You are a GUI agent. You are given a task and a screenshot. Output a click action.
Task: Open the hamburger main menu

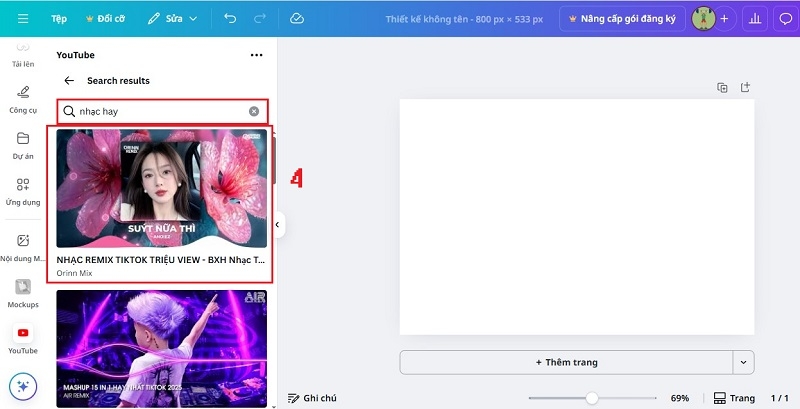pyautogui.click(x=23, y=19)
